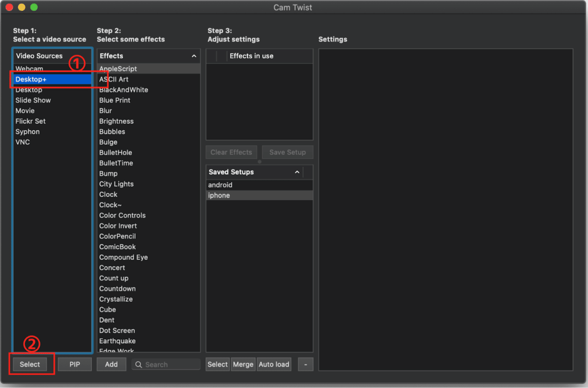Screen dimensions: 588x388
Task: Select Dot Screen effect
Action: [x=148, y=330]
